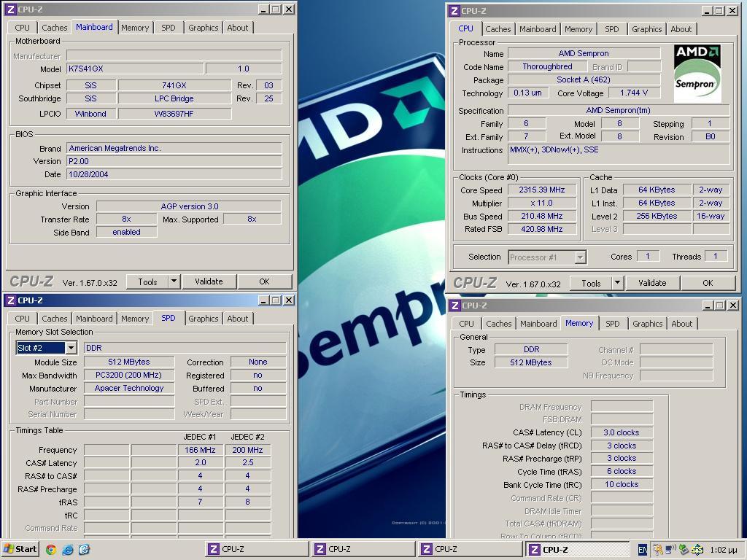Open the Processor #1 selection dropdown
The height and width of the screenshot is (560, 747).
[x=580, y=257]
